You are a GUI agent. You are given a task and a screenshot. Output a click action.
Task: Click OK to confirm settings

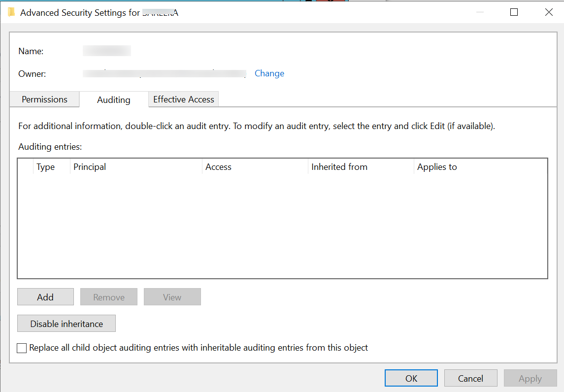[x=411, y=378]
